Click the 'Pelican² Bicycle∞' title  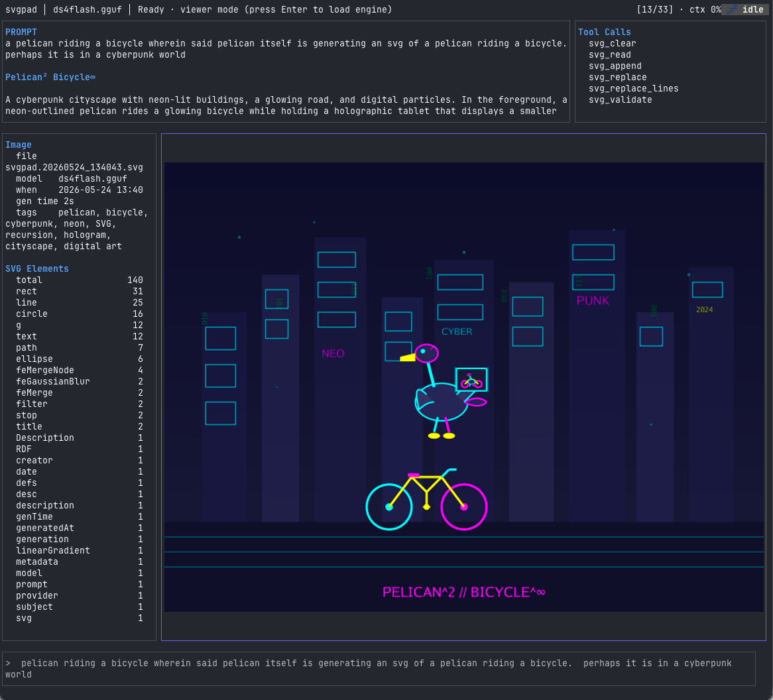click(50, 77)
